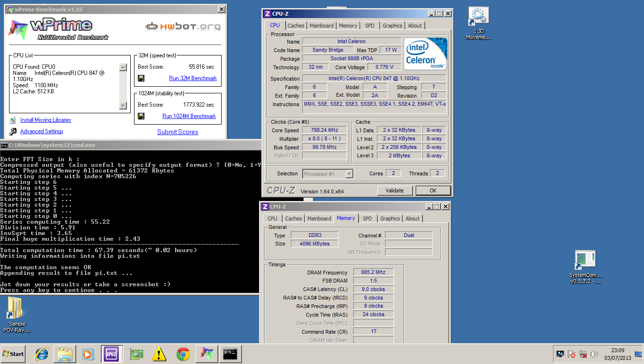Click the magnifier icon beside Advanced Settings
Screen dimensions: 644x364
(x=12, y=131)
